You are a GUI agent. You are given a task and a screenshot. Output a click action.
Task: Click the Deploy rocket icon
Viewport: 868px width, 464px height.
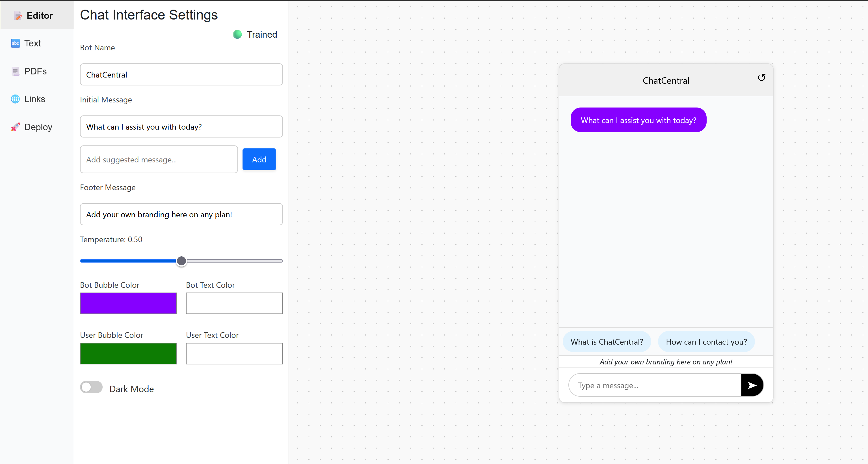[15, 127]
